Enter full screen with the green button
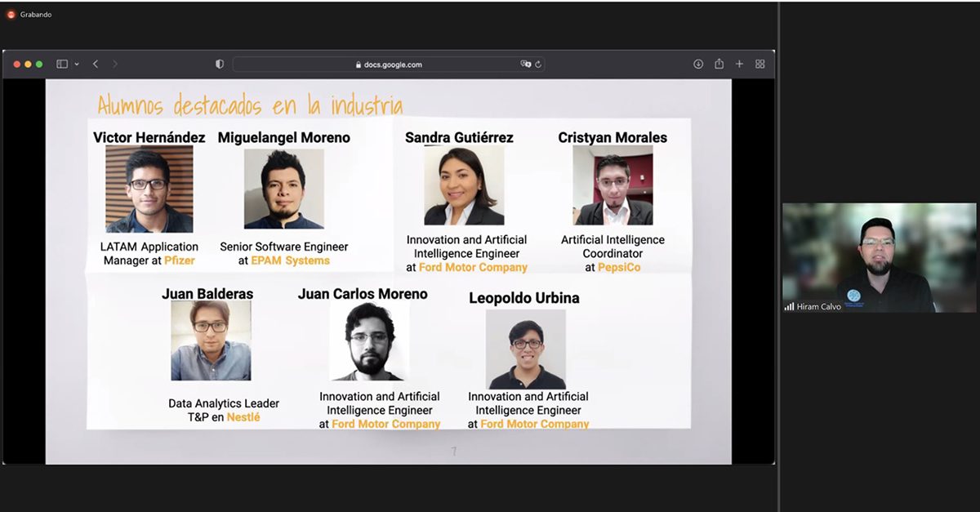 click(39, 64)
